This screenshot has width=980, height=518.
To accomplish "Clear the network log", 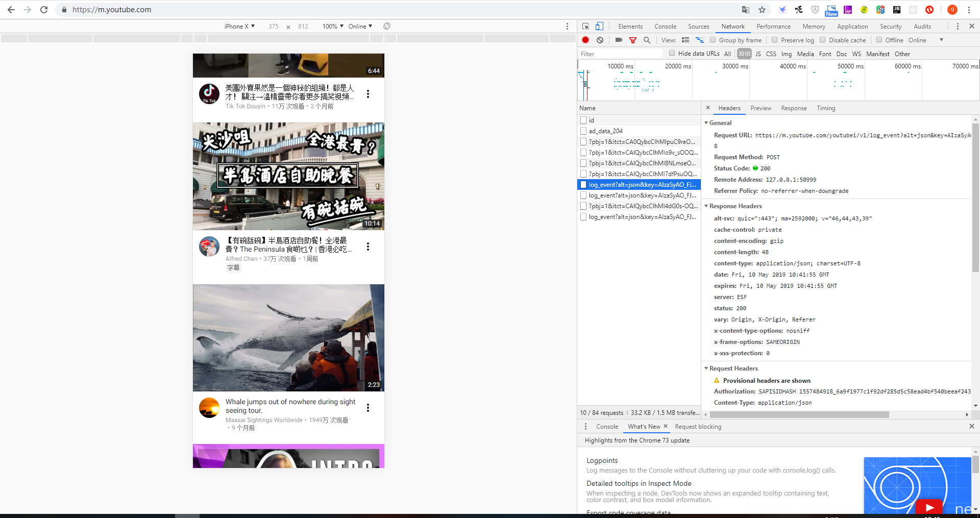I will 600,40.
